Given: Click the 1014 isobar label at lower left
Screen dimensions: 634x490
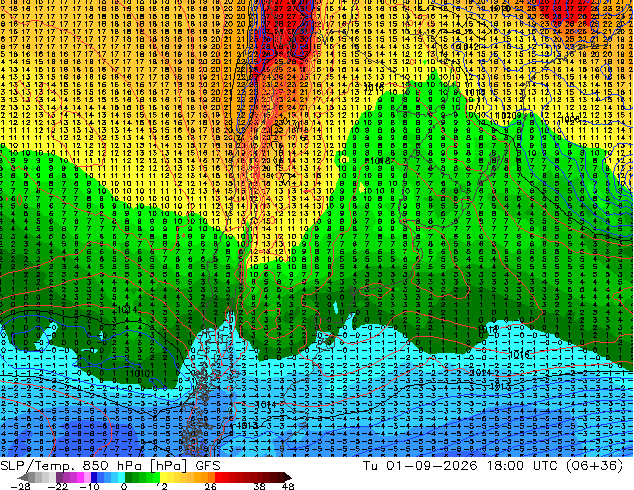Looking at the screenshot, I should (x=127, y=310).
